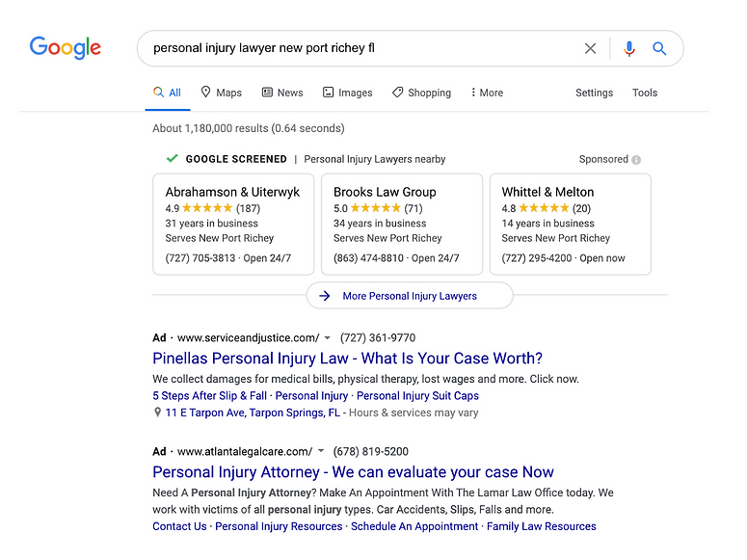
Task: Expand the More search categories menu
Action: 487,93
